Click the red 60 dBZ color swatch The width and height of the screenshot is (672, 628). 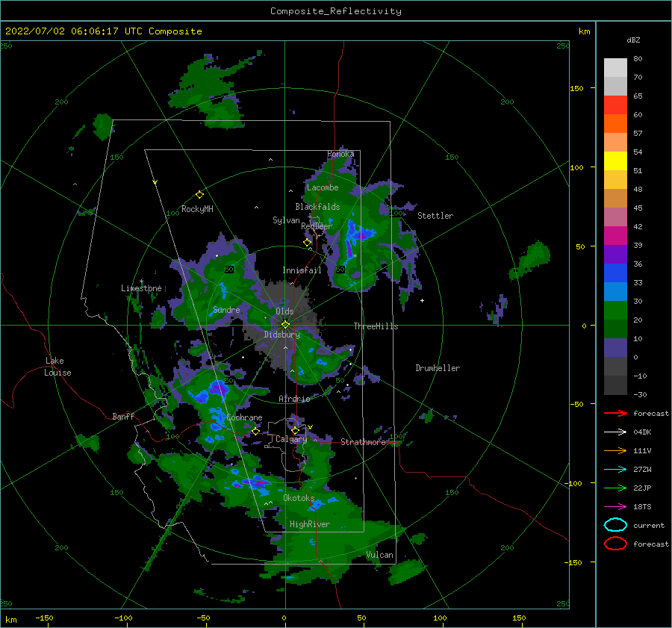[615, 105]
